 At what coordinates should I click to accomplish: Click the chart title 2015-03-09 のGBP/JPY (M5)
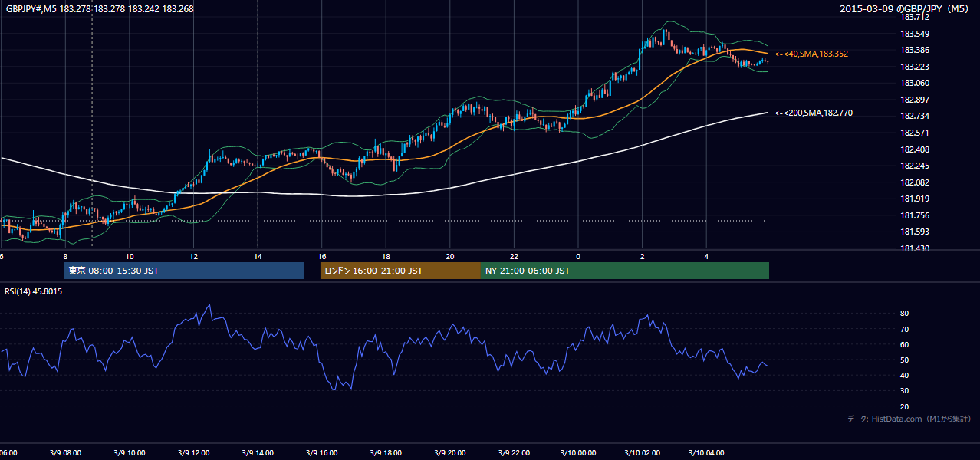[x=905, y=9]
